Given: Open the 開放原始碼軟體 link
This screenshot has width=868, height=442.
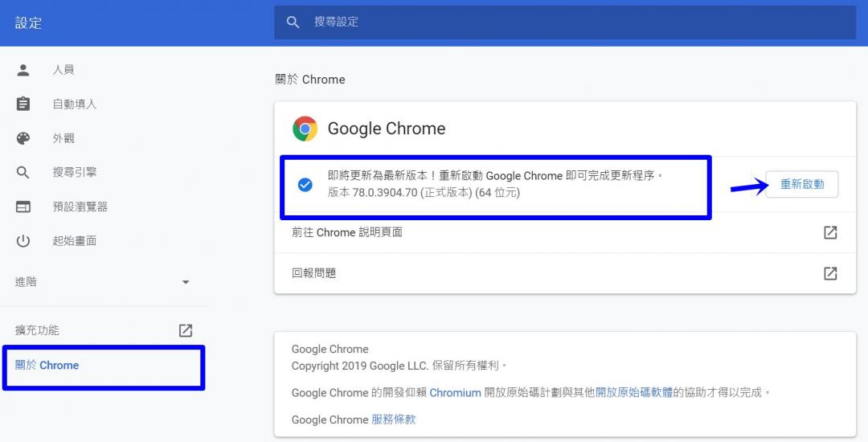Looking at the screenshot, I should point(634,393).
